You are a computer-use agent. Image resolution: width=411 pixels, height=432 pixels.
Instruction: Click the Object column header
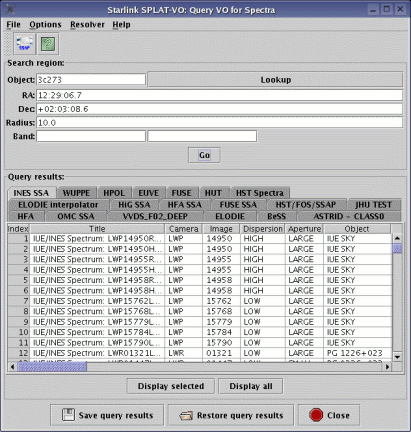tap(357, 229)
